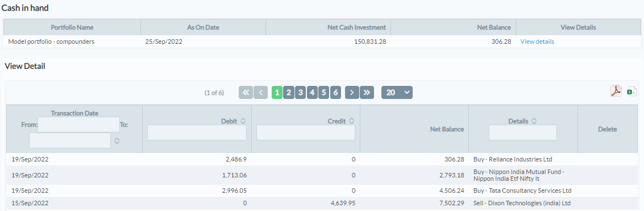Select the 150,831.28 investment value
The width and height of the screenshot is (644, 211).
click(x=370, y=42)
